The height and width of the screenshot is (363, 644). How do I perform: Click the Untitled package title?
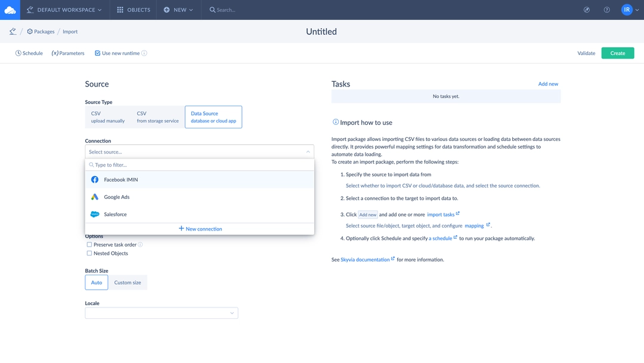321,32
